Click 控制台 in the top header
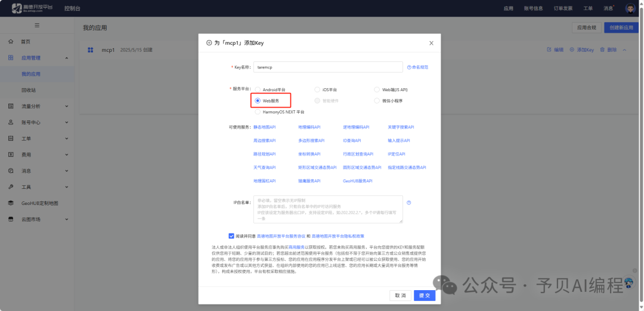The width and height of the screenshot is (644, 311). [72, 8]
